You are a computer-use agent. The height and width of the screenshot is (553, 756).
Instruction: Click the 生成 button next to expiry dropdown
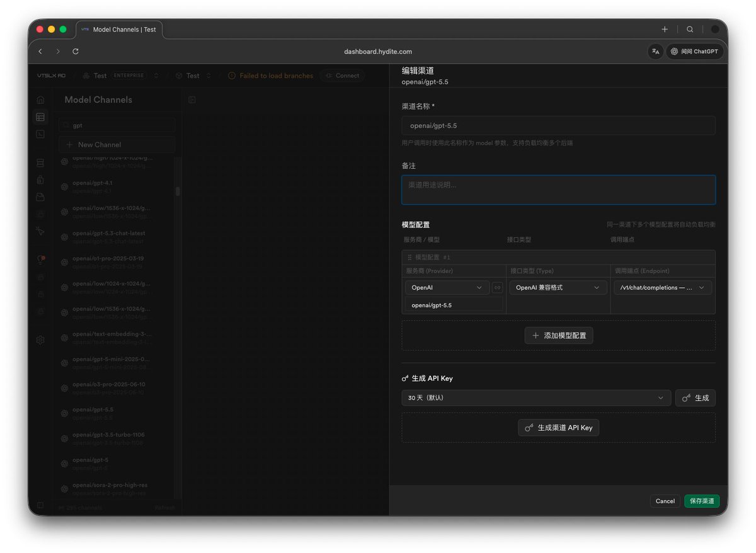pyautogui.click(x=696, y=398)
